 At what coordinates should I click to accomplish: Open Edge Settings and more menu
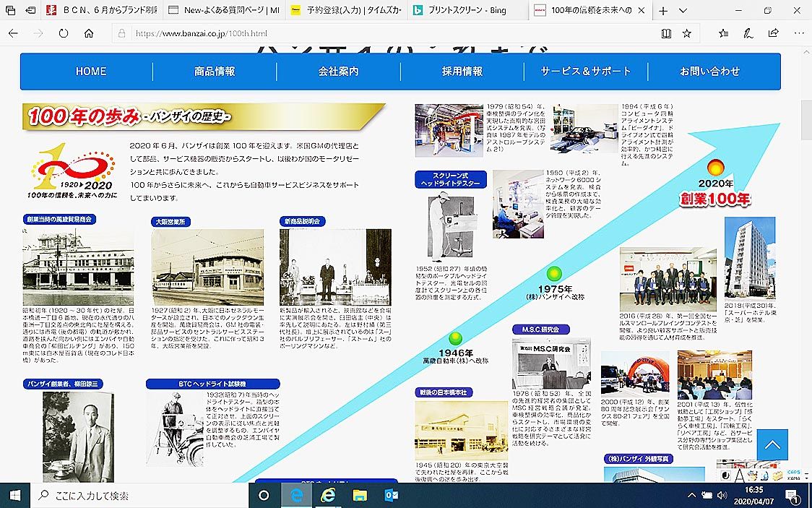(x=798, y=33)
